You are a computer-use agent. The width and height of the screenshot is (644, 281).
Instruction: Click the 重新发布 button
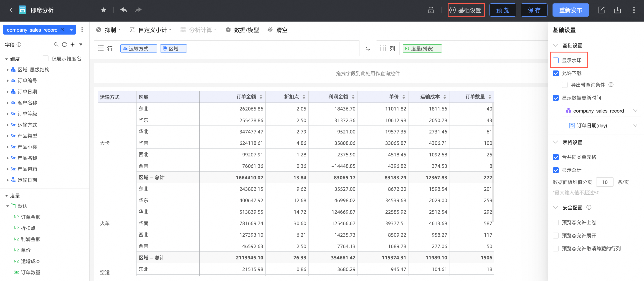pos(570,10)
